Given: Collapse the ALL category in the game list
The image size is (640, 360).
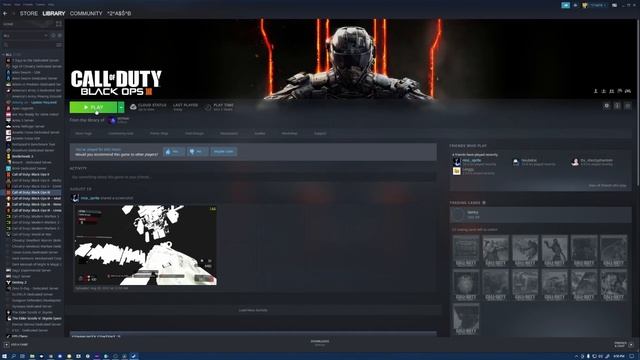Looking at the screenshot, I should click(4, 54).
